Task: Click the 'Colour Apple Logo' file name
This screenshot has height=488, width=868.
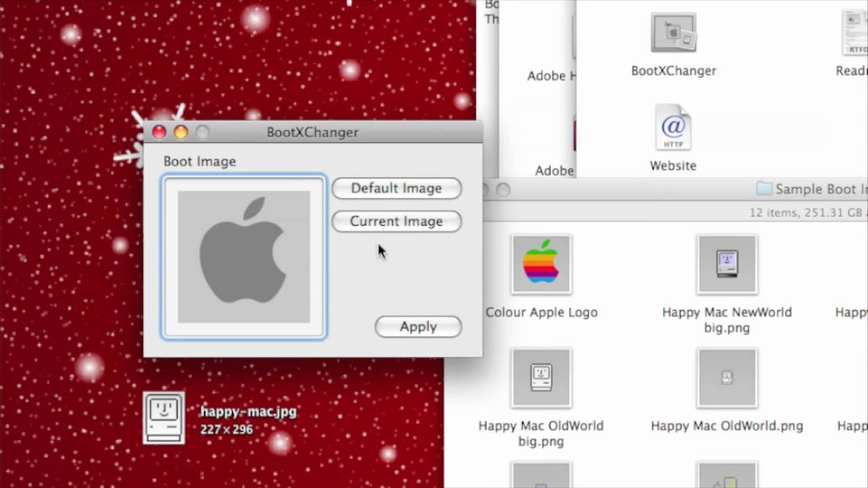Action: [541, 312]
